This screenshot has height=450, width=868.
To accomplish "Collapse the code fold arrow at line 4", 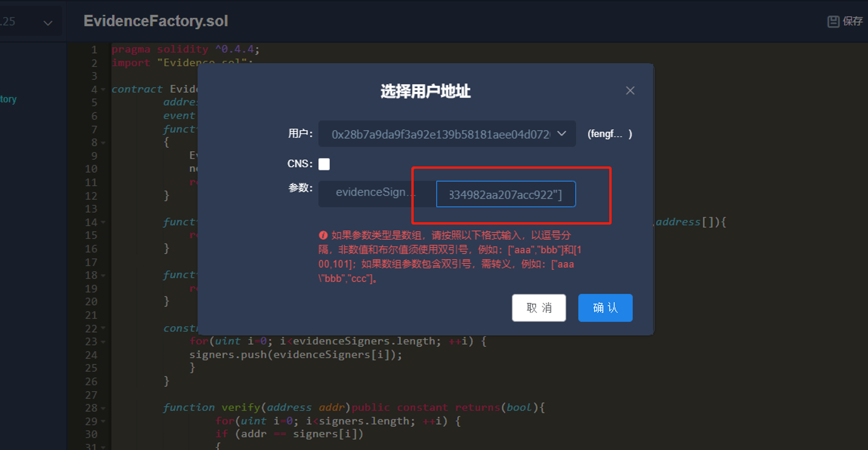I will pyautogui.click(x=103, y=89).
